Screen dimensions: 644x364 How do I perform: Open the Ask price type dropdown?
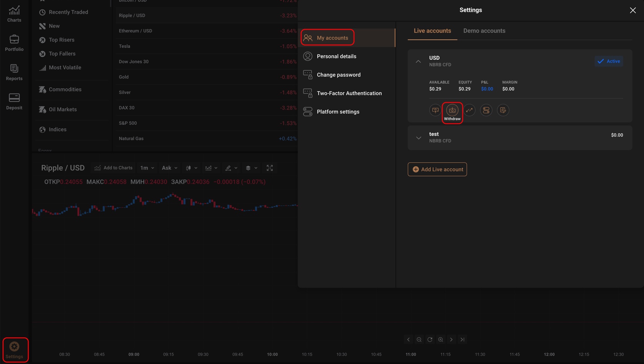pyautogui.click(x=170, y=168)
